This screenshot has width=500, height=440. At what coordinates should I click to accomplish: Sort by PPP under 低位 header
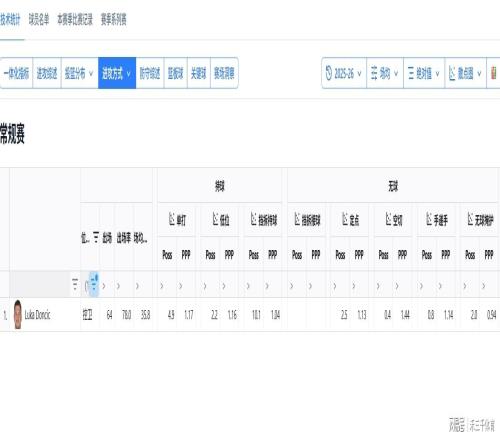(229, 255)
